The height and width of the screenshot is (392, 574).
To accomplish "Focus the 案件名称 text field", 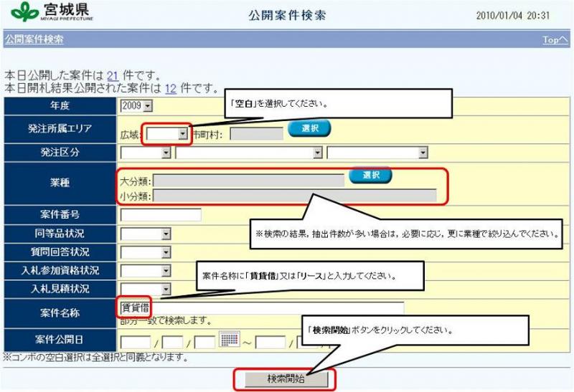I will tap(262, 308).
